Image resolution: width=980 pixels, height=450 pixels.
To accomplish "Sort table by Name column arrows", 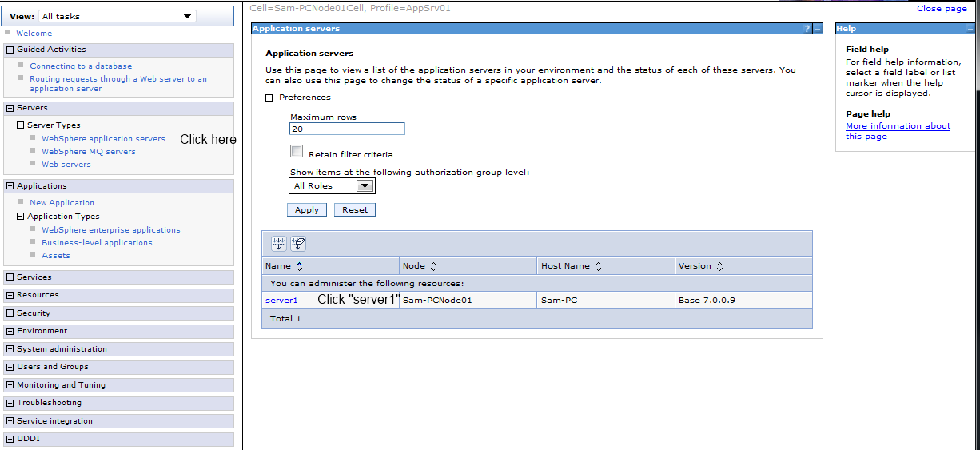I will tap(299, 266).
